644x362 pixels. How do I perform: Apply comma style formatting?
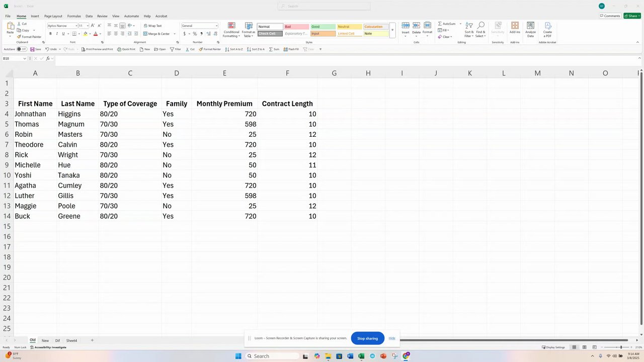click(201, 34)
